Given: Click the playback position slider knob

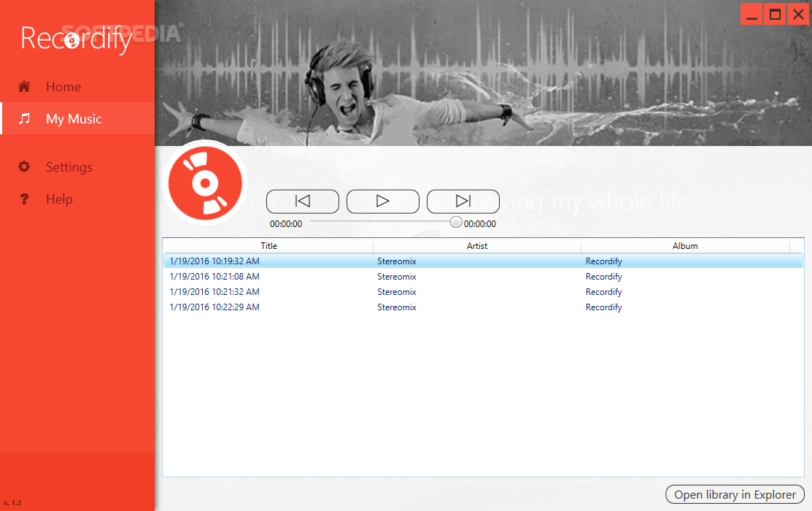Looking at the screenshot, I should [x=456, y=222].
